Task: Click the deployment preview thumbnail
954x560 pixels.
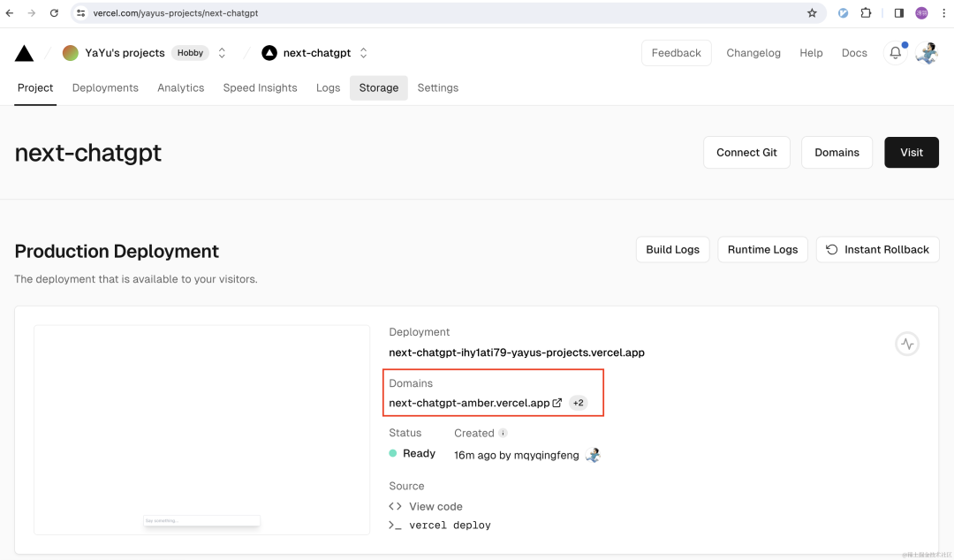Action: click(202, 430)
